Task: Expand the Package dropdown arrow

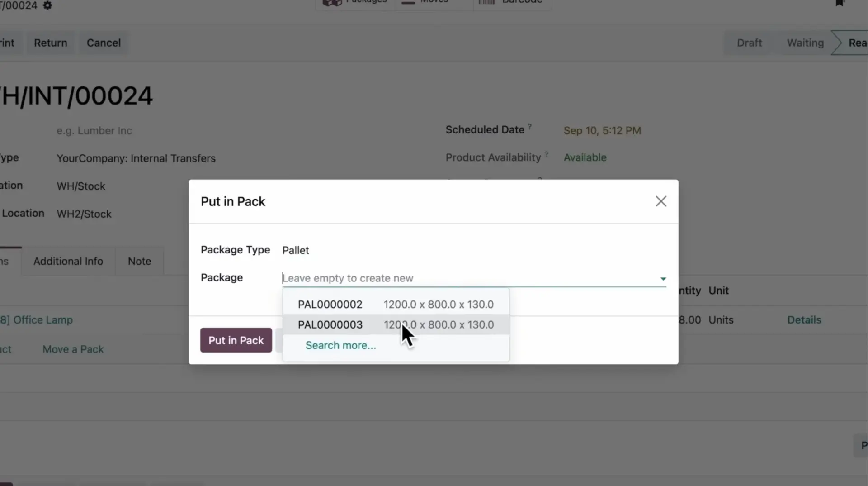Action: coord(663,279)
